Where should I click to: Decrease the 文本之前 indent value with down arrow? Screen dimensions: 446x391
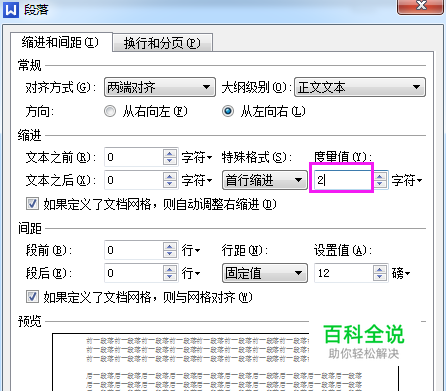coord(170,161)
